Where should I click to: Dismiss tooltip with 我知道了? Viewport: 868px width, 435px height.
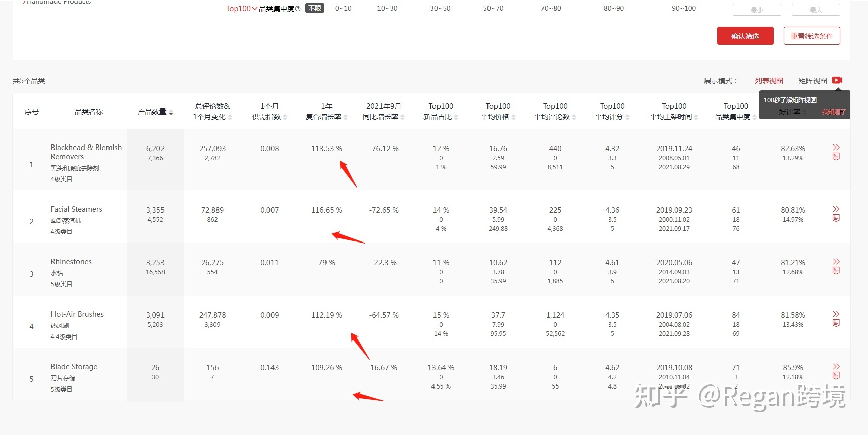[833, 112]
